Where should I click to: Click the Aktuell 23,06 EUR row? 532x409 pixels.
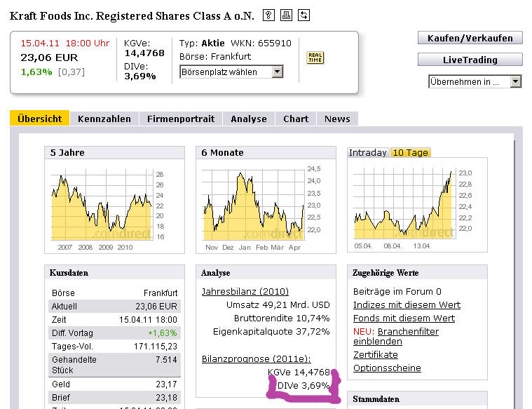115,306
